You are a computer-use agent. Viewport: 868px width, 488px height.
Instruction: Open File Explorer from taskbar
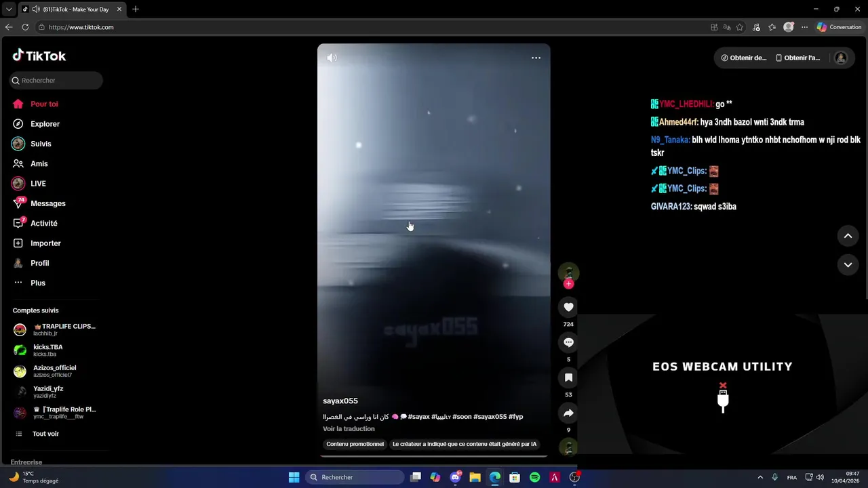475,477
